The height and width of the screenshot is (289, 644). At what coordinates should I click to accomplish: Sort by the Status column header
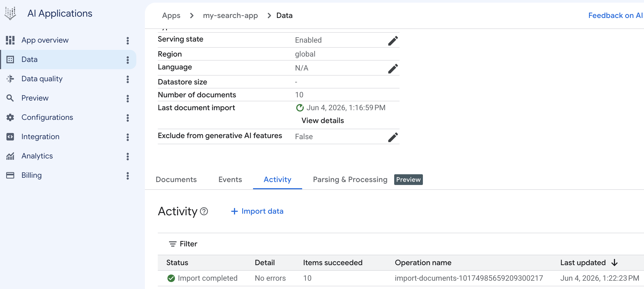click(177, 263)
